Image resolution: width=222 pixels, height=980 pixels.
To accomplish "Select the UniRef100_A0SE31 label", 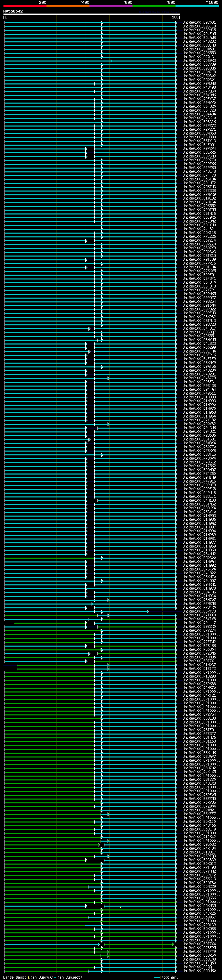I will [x=199, y=382].
